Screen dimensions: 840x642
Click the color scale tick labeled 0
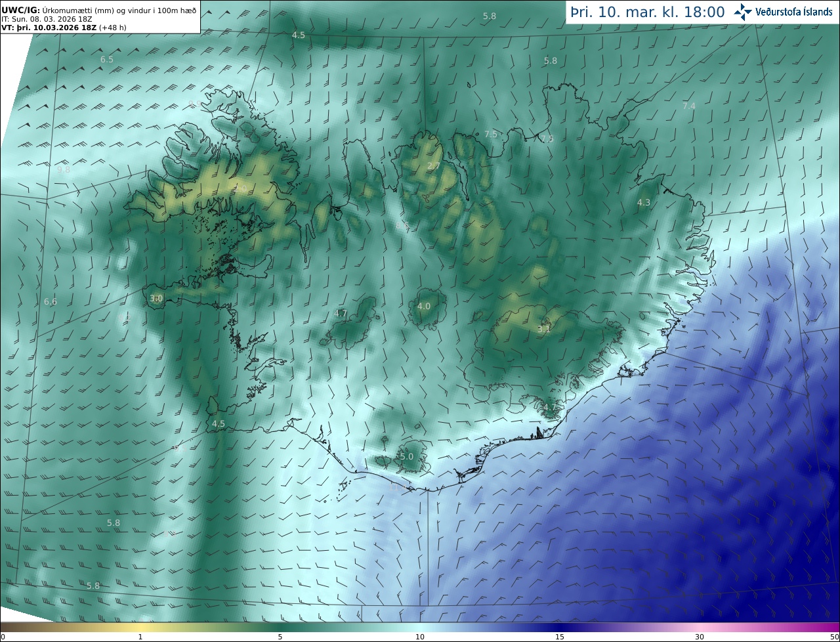[x=3, y=637]
